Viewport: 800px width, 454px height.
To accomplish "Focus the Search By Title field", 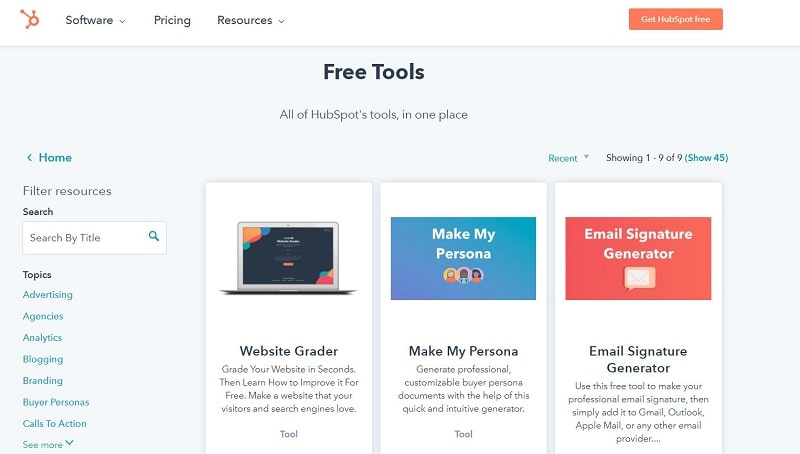I will click(x=94, y=238).
